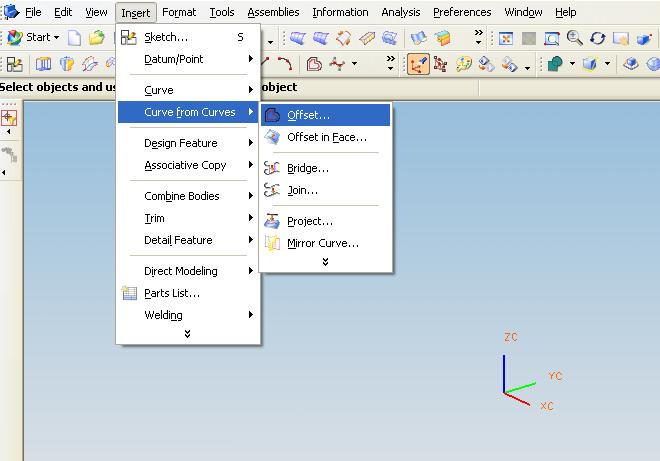Open the Datum/Point submenu

(x=188, y=59)
